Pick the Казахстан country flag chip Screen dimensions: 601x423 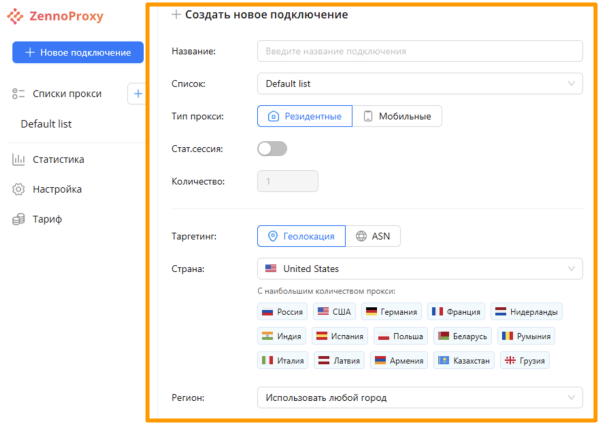click(x=464, y=360)
